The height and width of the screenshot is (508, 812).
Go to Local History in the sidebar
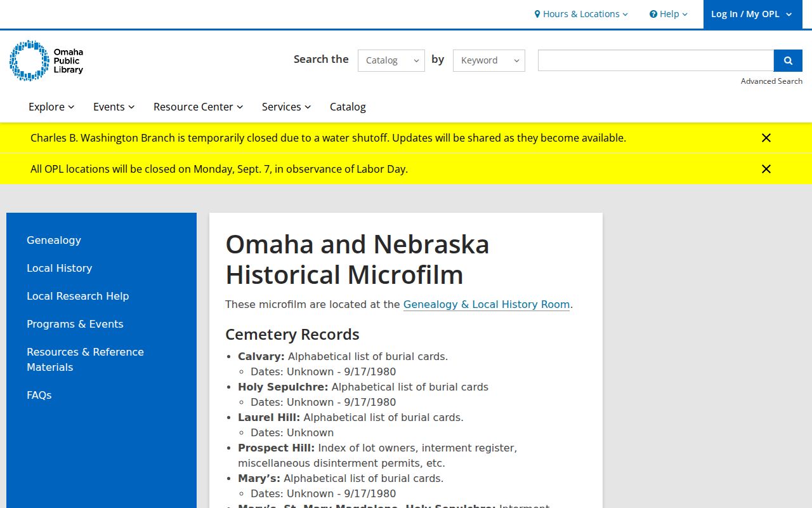point(60,268)
